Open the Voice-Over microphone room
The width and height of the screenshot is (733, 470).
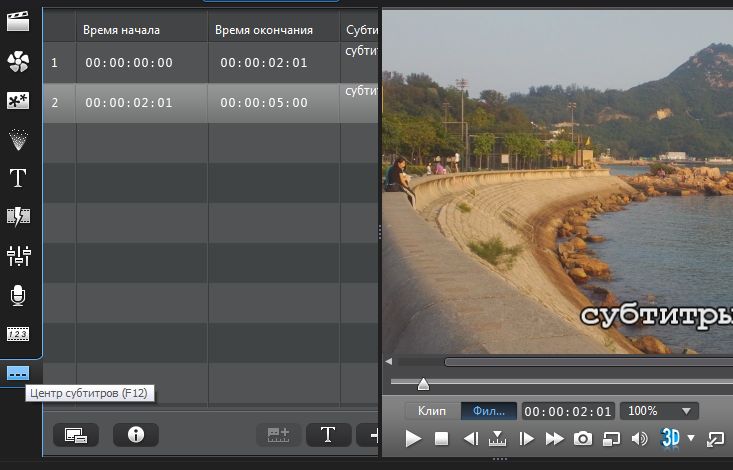point(18,295)
